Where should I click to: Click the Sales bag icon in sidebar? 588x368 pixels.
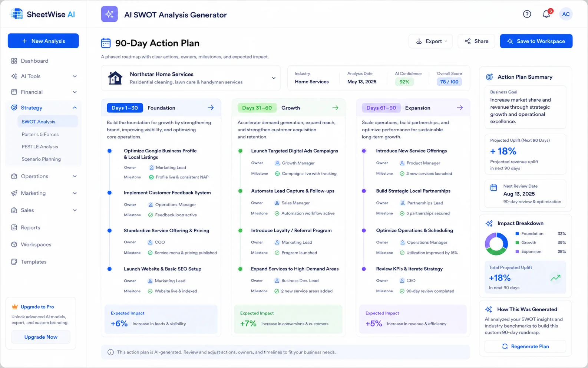point(14,210)
